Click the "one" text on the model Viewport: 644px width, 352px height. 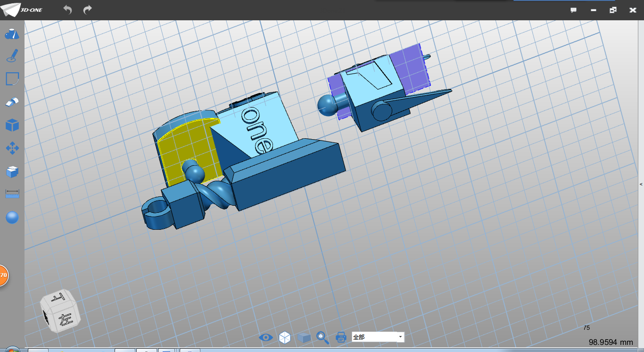(x=257, y=130)
